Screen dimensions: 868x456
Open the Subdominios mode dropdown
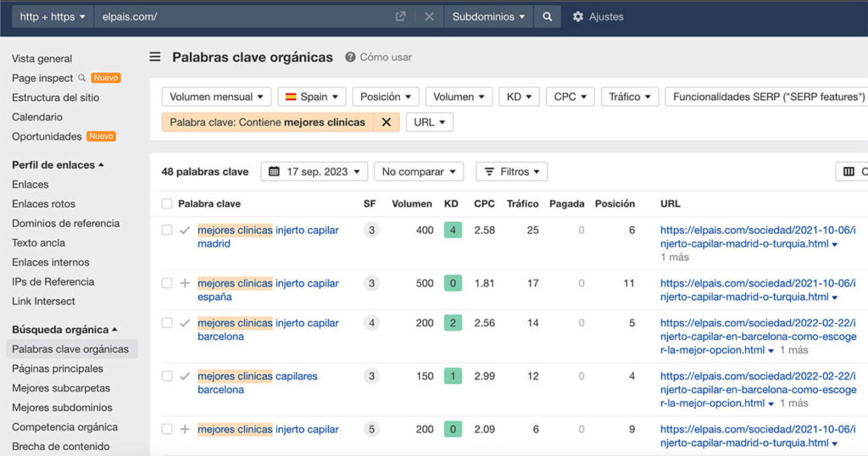click(488, 17)
